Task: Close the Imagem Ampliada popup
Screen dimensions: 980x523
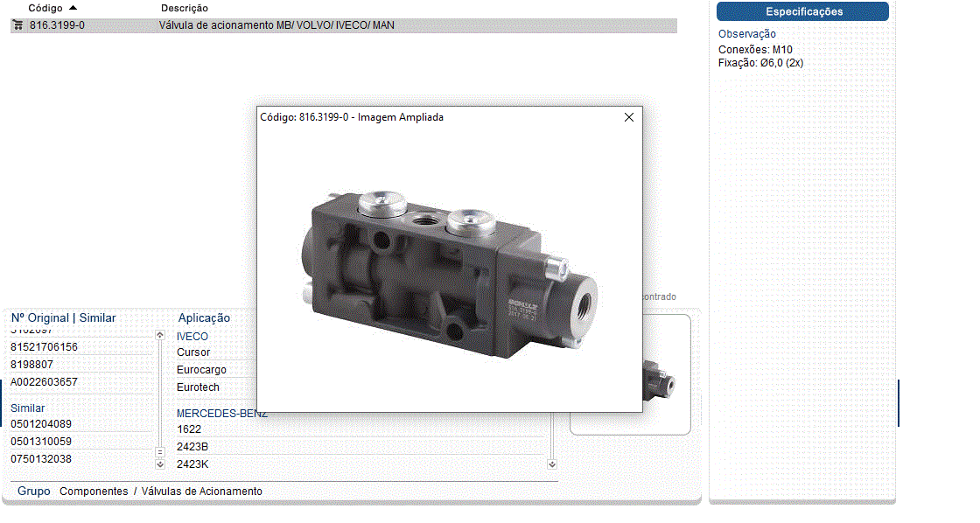Action: (x=628, y=117)
